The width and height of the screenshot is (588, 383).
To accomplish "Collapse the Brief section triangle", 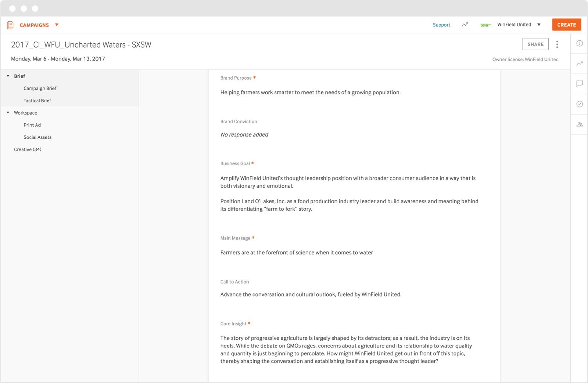I will 8,76.
